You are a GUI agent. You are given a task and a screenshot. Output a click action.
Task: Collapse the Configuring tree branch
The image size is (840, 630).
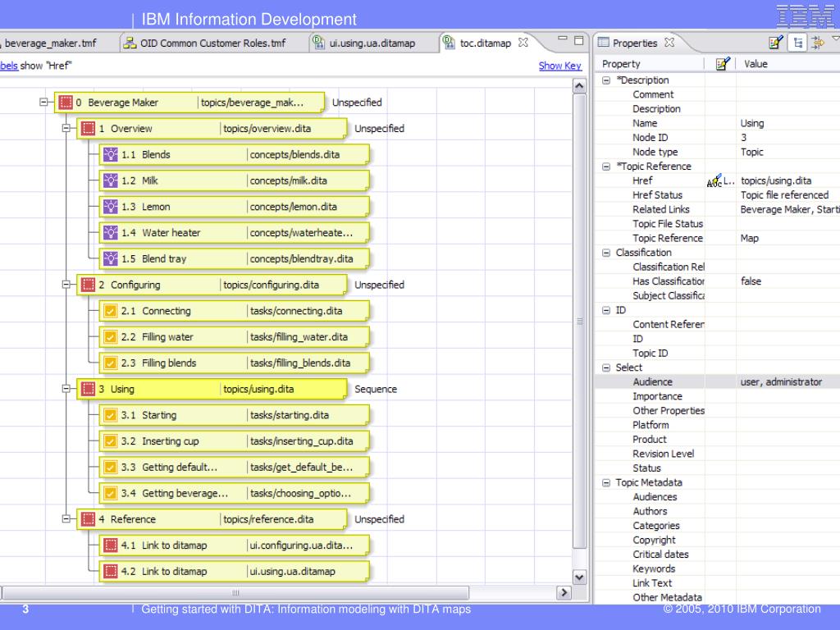(x=66, y=285)
